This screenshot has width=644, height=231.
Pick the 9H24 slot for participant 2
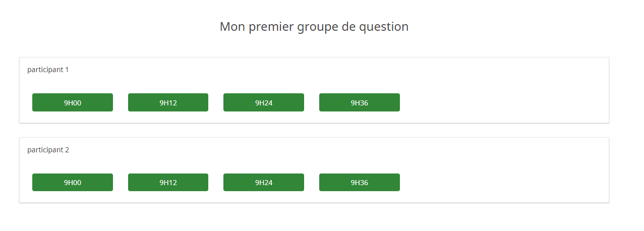[264, 183]
